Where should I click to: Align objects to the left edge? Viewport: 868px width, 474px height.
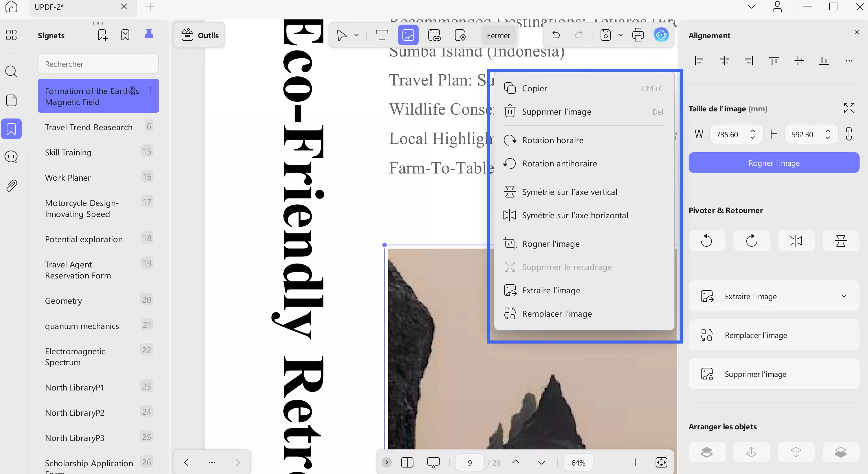[699, 61]
